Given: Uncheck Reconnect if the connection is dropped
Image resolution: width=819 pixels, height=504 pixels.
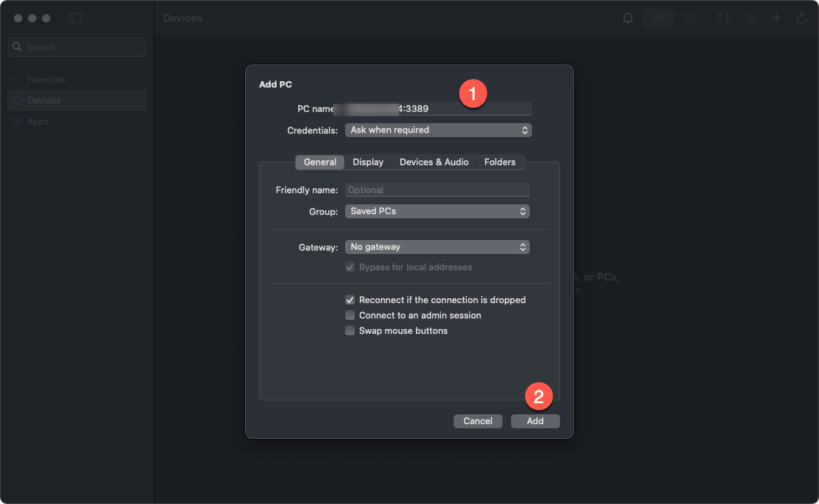Looking at the screenshot, I should tap(350, 300).
